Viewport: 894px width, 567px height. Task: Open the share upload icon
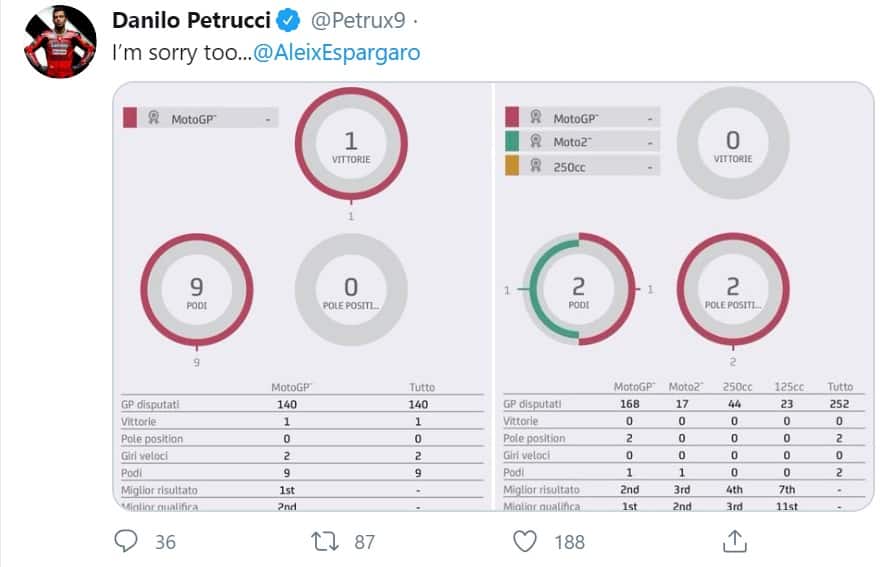pyautogui.click(x=734, y=541)
